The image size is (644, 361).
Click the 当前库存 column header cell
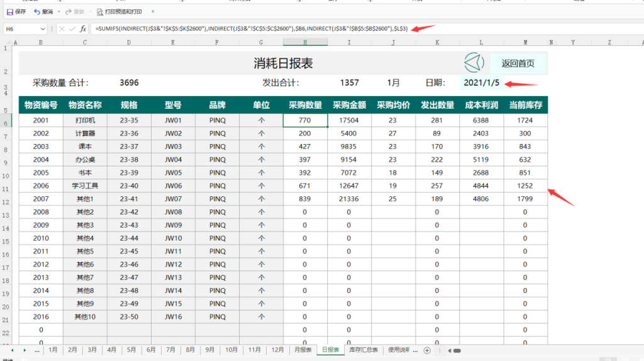(525, 105)
